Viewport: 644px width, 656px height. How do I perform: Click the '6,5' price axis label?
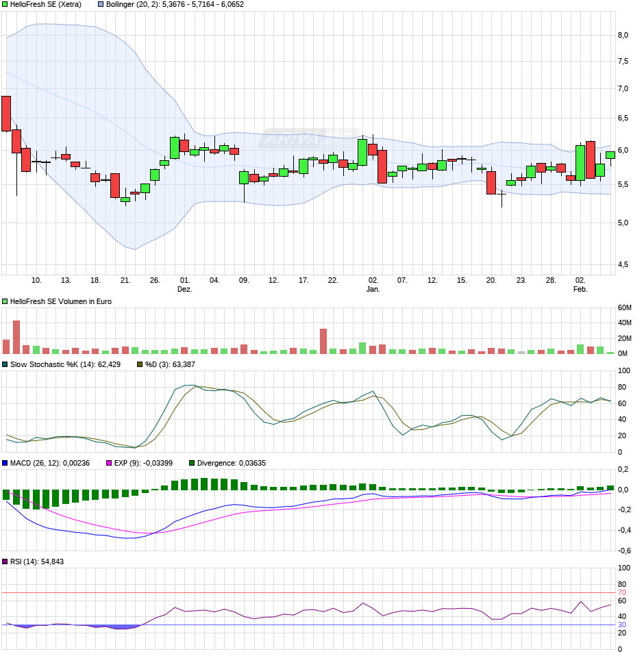tap(623, 118)
